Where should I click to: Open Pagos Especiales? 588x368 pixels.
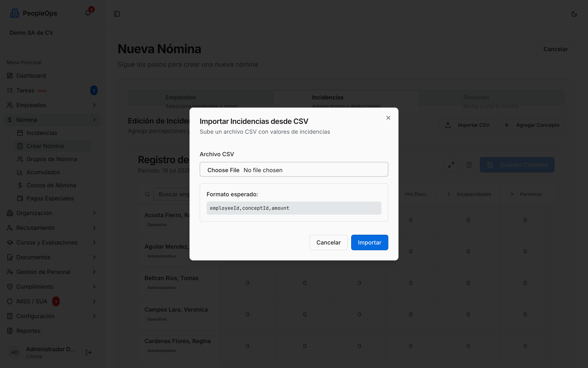pos(50,198)
